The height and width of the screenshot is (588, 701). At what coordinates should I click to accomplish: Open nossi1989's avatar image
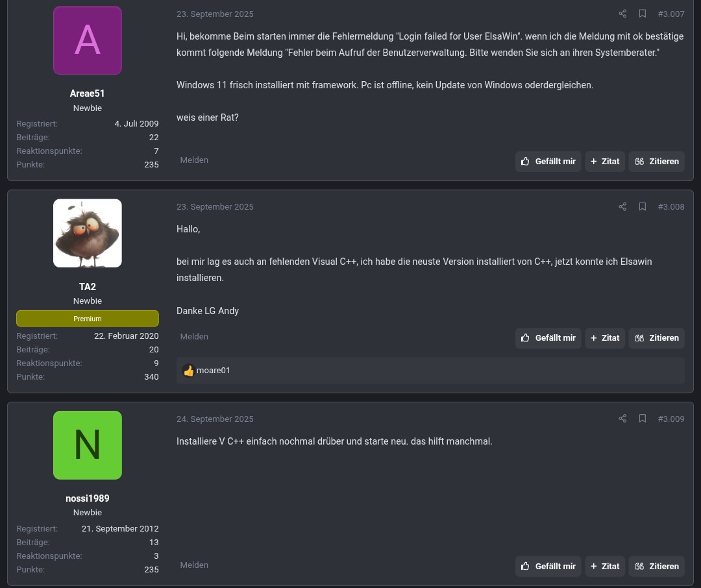[87, 445]
